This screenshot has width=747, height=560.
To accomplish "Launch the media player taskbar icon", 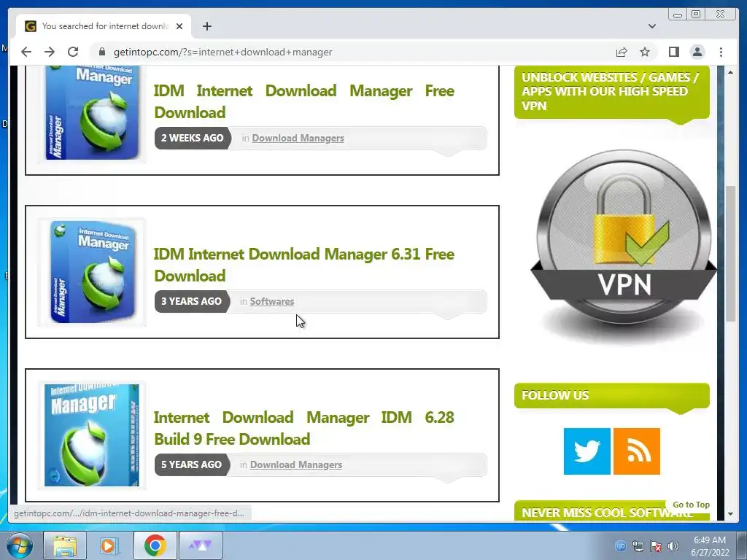I will click(109, 545).
